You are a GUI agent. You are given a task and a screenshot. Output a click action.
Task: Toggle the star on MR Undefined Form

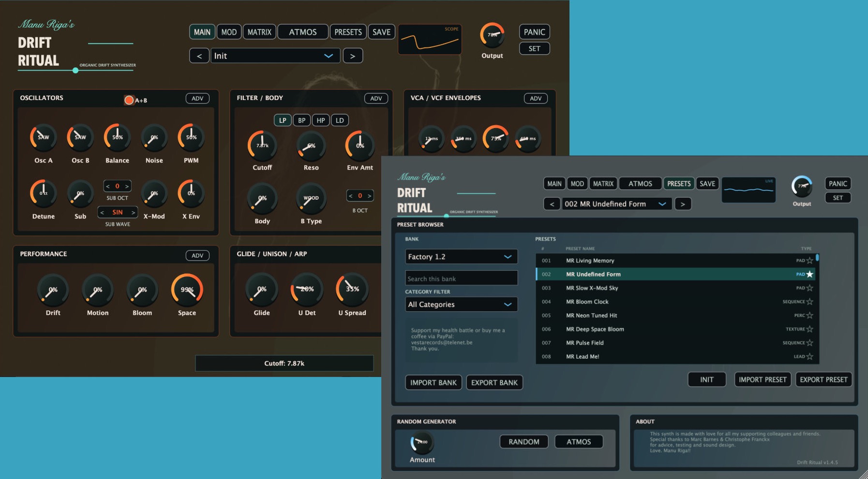pos(809,274)
